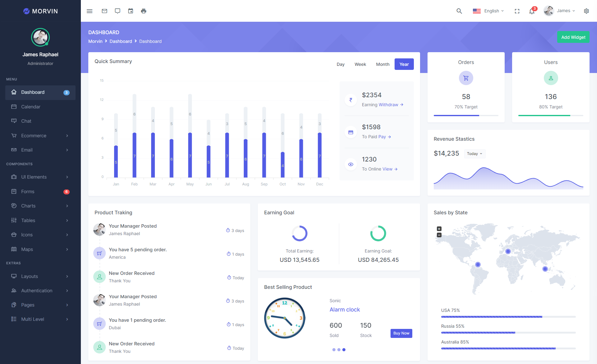Screen dimensions: 597x364
Task: Click the mail icon in top toolbar
Action: 104,11
